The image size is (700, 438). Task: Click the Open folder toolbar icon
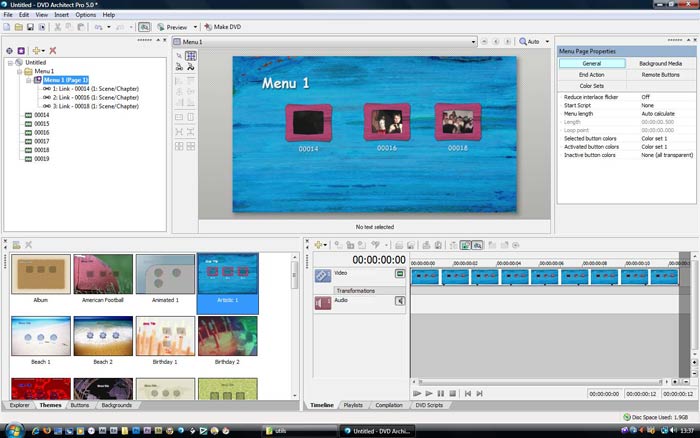(x=19, y=27)
